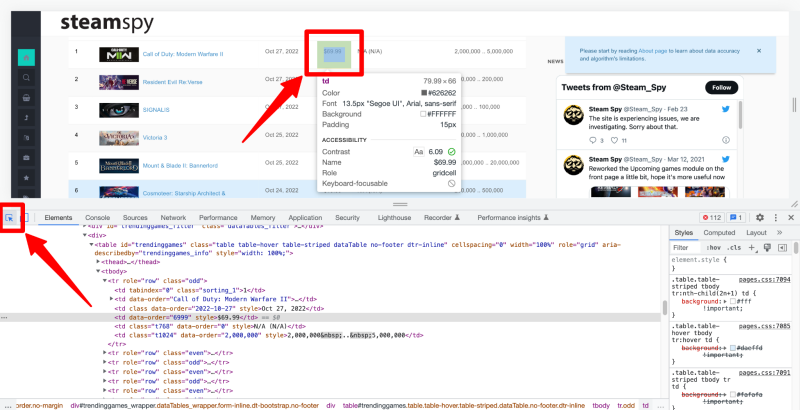This screenshot has width=800, height=410.
Task: Open the Performance tab
Action: [x=218, y=218]
